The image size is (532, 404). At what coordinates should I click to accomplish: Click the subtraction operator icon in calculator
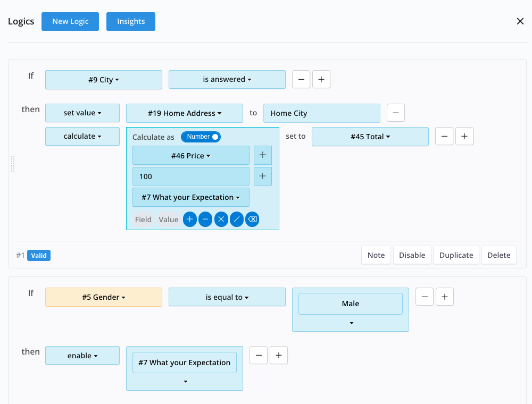point(205,220)
